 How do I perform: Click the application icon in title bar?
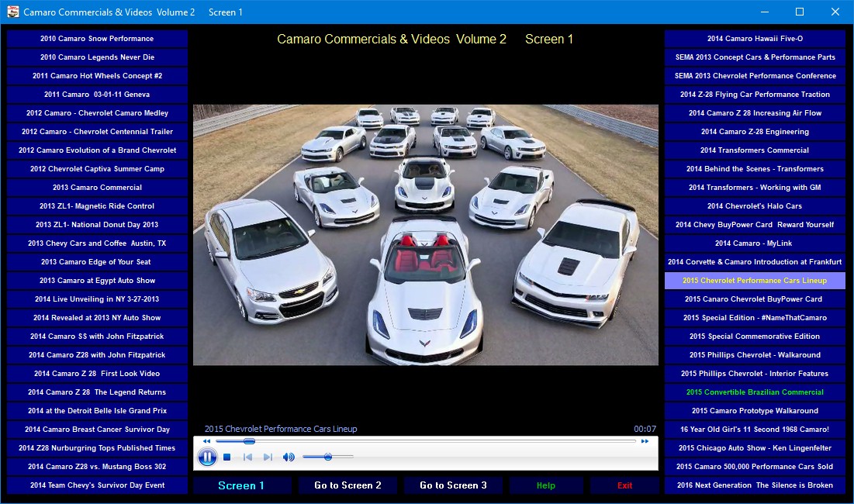[13, 12]
